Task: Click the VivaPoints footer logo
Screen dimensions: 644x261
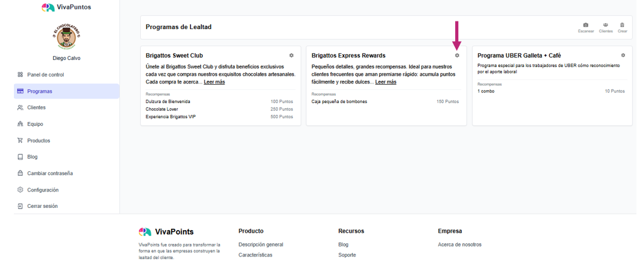Action: point(166,232)
